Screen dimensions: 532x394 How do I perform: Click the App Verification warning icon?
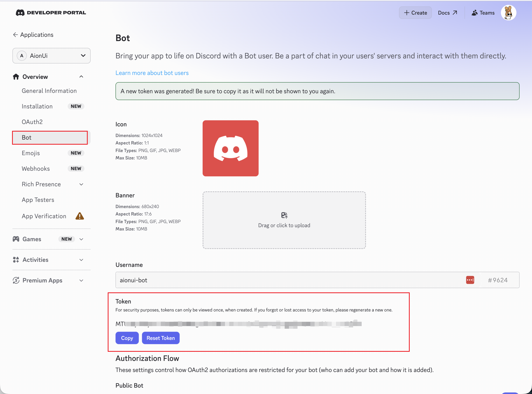click(x=80, y=216)
